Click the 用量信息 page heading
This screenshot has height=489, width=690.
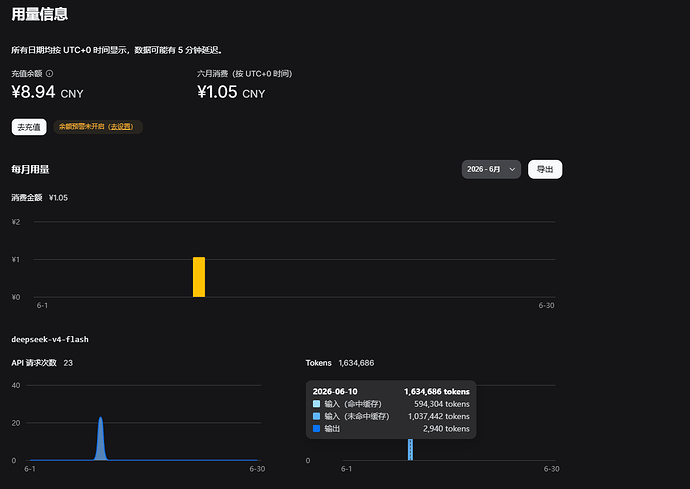(40, 14)
